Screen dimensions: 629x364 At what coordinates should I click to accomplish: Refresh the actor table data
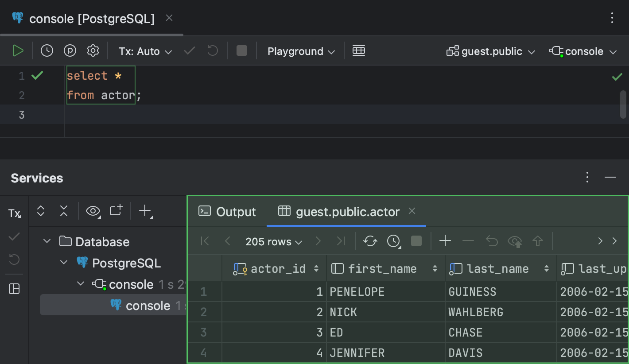point(370,241)
